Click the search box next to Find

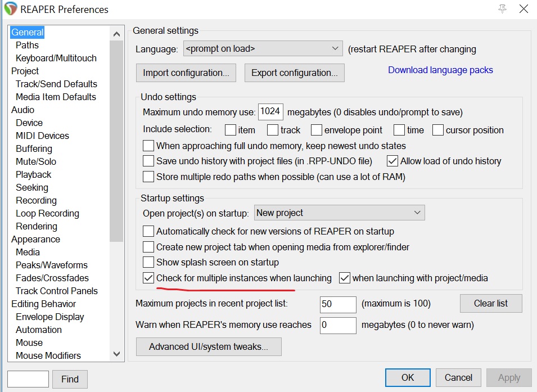28,379
